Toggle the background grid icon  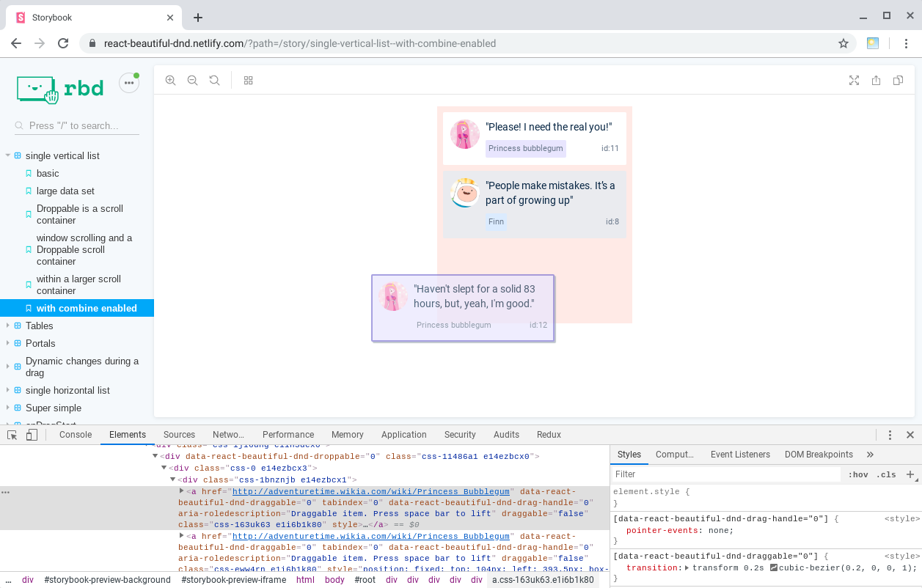pos(248,81)
